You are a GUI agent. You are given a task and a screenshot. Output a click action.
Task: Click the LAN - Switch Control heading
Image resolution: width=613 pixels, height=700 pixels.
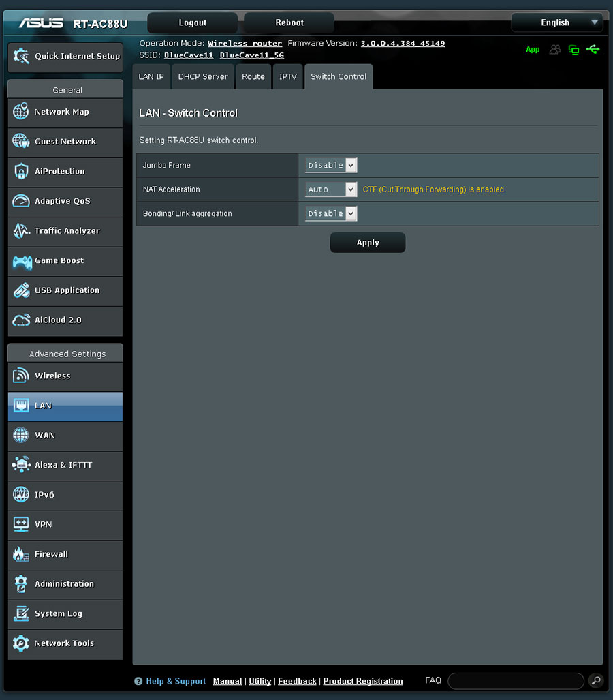[x=188, y=113]
